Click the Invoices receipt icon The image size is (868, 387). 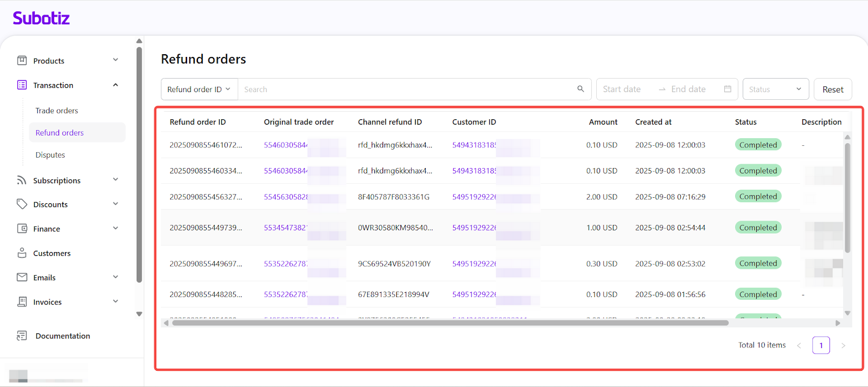(22, 302)
